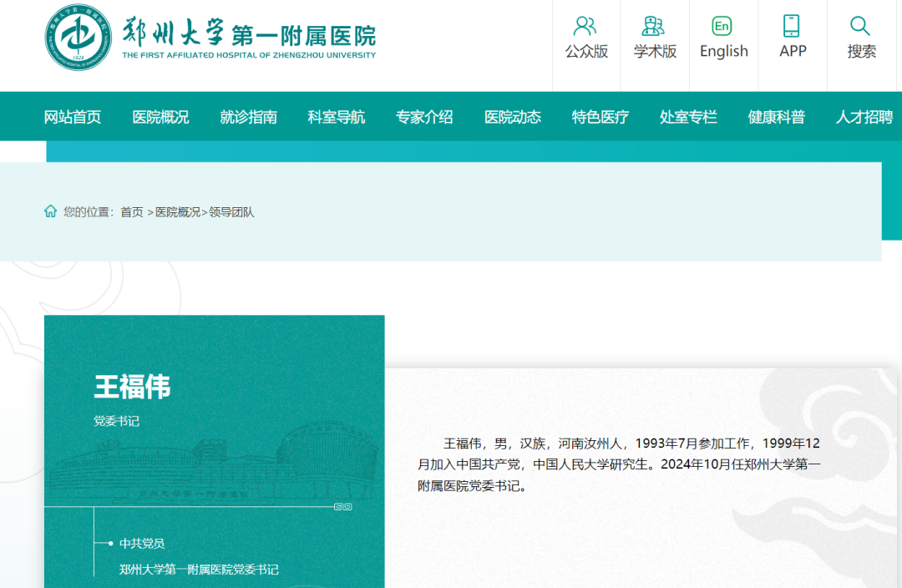Select 网站首页 in the navigation bar
The width and height of the screenshot is (902, 588).
(71, 118)
